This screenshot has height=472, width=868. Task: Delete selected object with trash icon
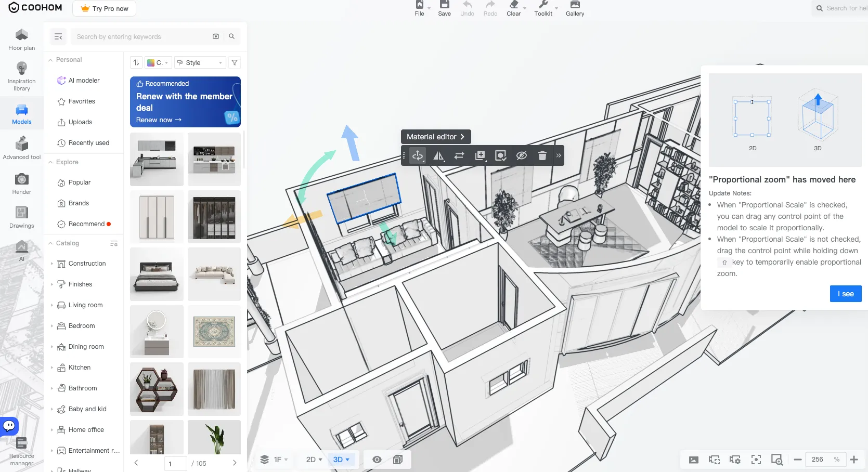coord(542,155)
